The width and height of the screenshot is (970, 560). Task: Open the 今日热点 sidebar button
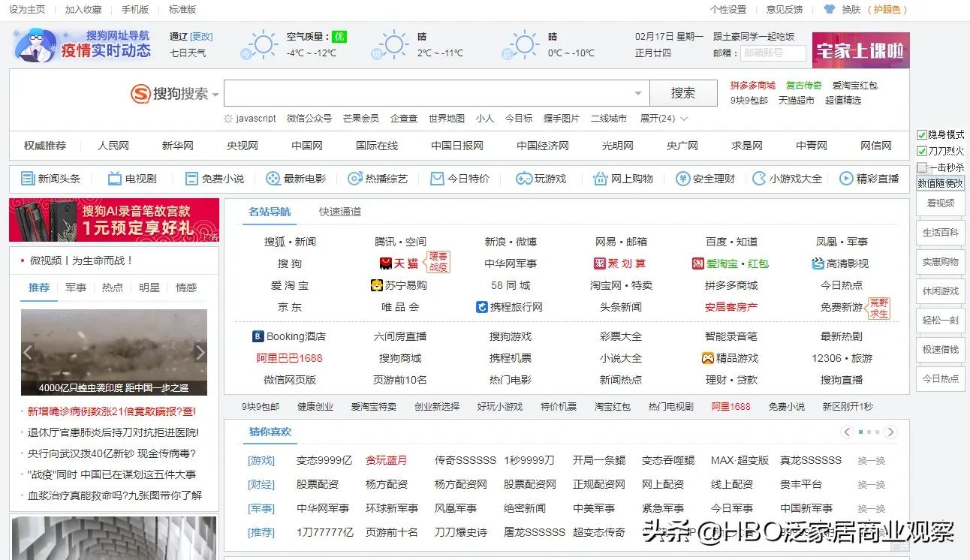(x=941, y=379)
